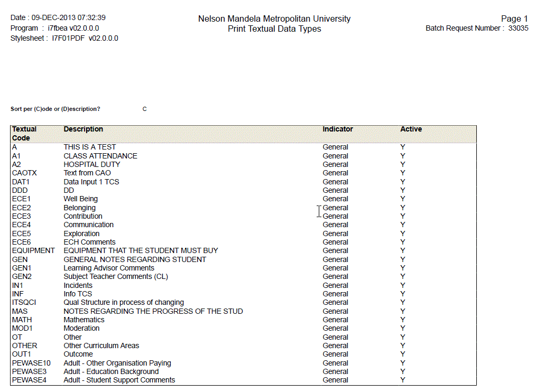Click the ITSQCI textual code
The height and width of the screenshot is (392, 554).
tap(24, 302)
